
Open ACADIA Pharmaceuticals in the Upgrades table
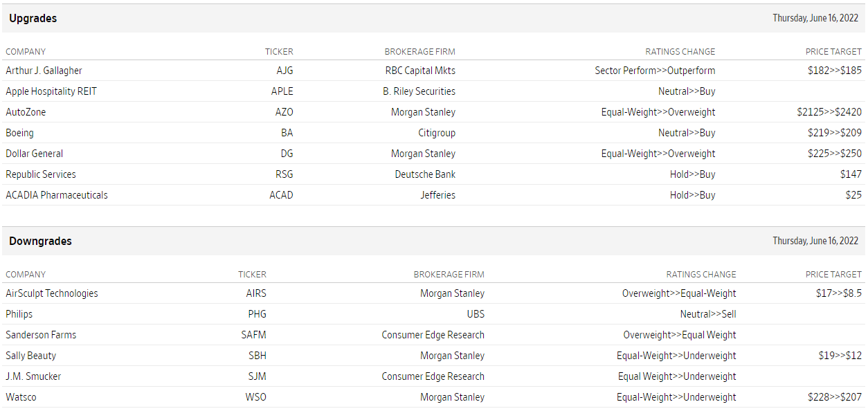[57, 195]
